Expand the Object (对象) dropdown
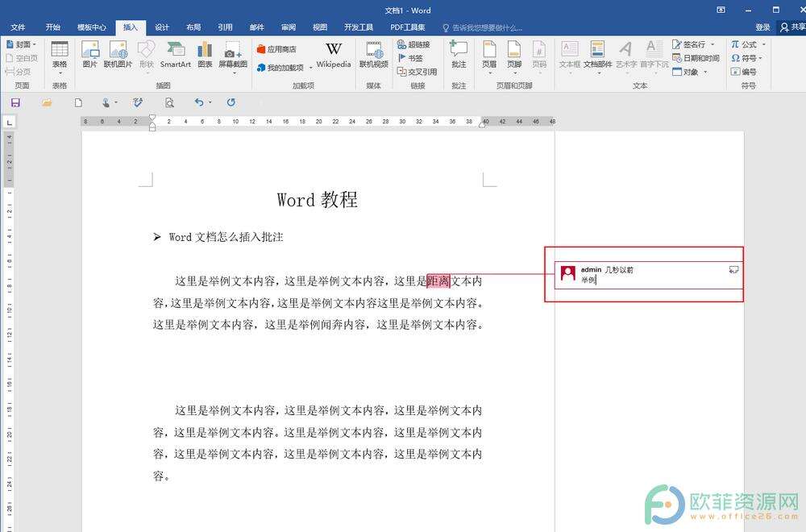Screen dimensions: 806x532 click(x=705, y=72)
